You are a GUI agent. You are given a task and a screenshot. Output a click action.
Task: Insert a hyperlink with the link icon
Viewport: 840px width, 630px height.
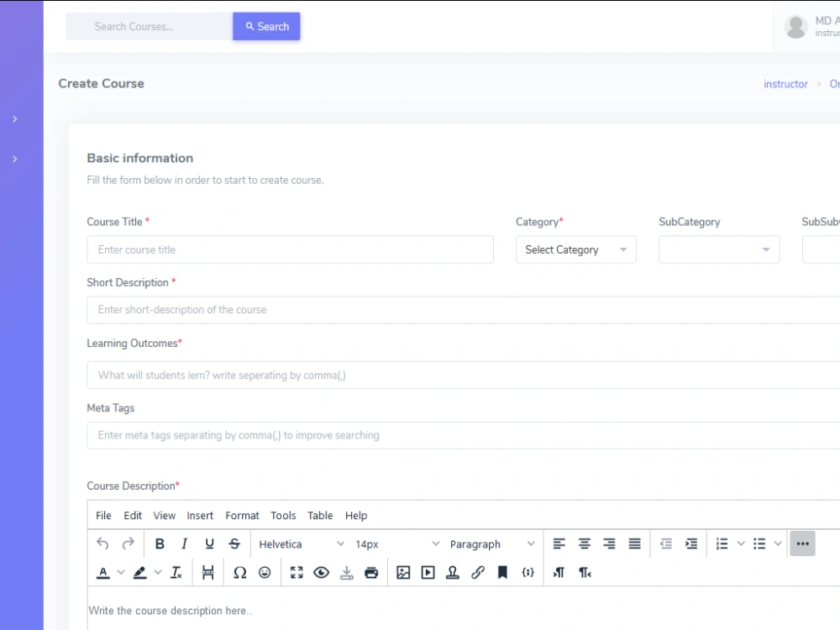478,573
